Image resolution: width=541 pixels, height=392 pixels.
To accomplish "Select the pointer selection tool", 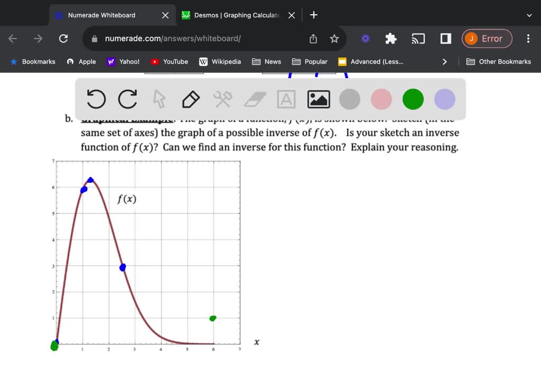I will pyautogui.click(x=159, y=99).
